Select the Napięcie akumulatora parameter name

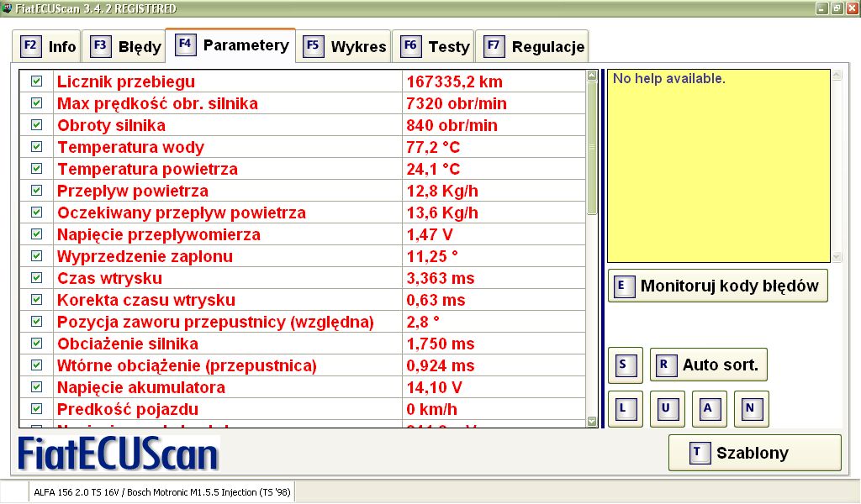coord(141,388)
